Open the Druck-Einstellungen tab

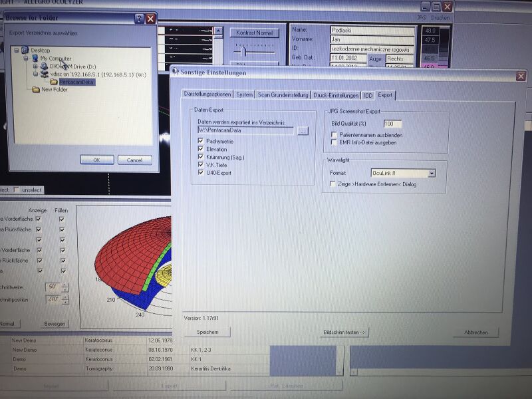click(x=335, y=95)
